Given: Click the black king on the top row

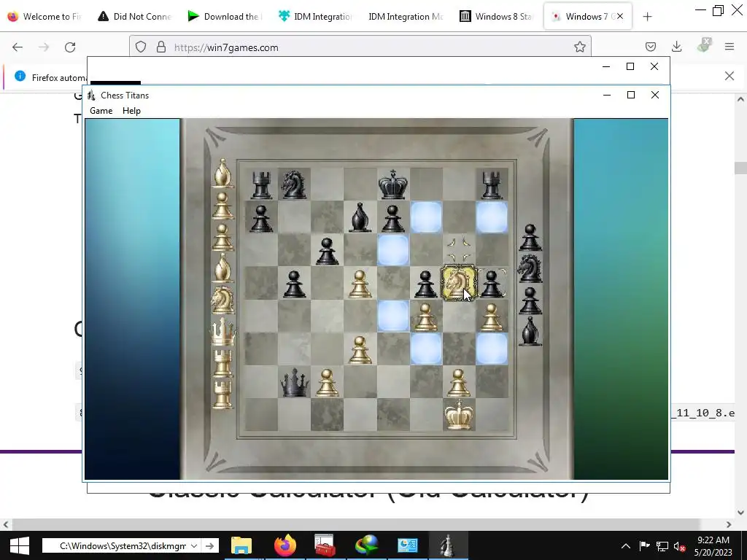Looking at the screenshot, I should 392,184.
